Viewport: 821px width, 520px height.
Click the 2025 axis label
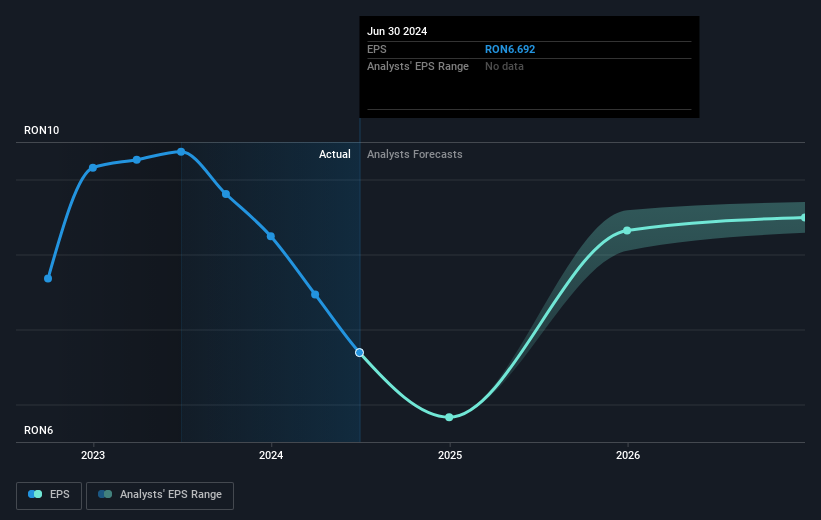coord(450,456)
